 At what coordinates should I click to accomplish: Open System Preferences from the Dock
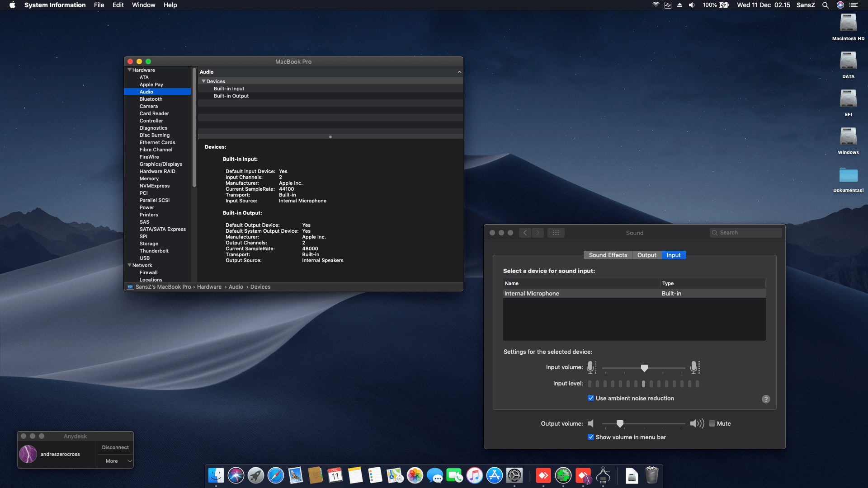515,475
